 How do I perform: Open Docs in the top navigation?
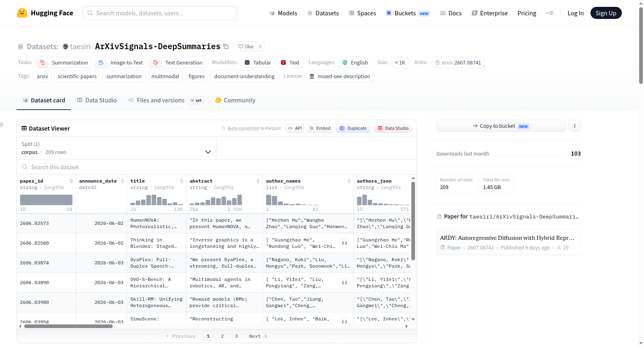tap(451, 13)
